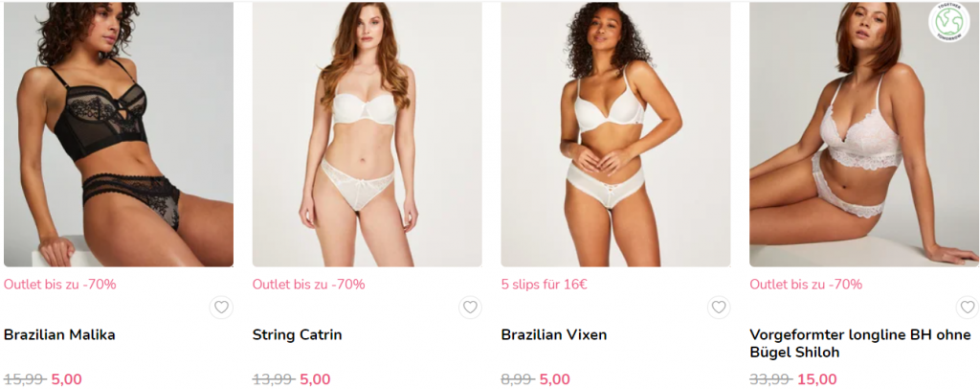Save Shiloh longline BH using heart icon
This screenshot has height=389, width=980.
point(968,307)
